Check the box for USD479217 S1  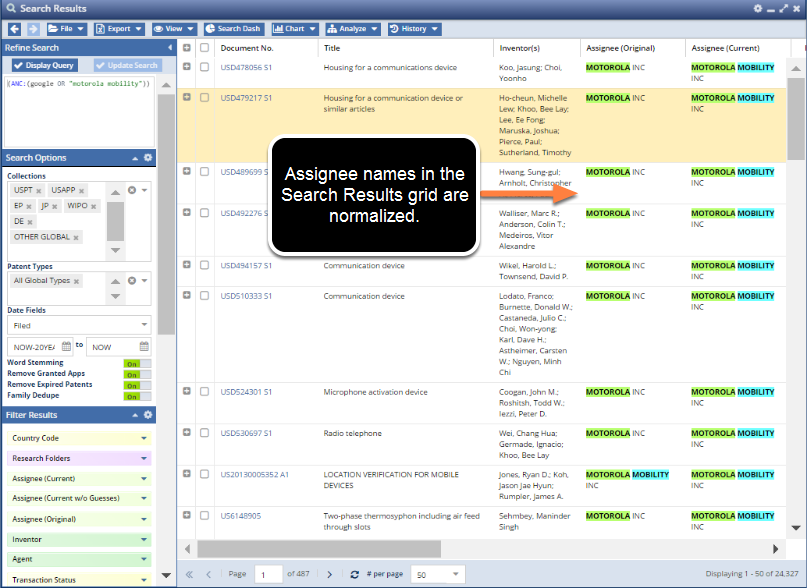point(204,97)
